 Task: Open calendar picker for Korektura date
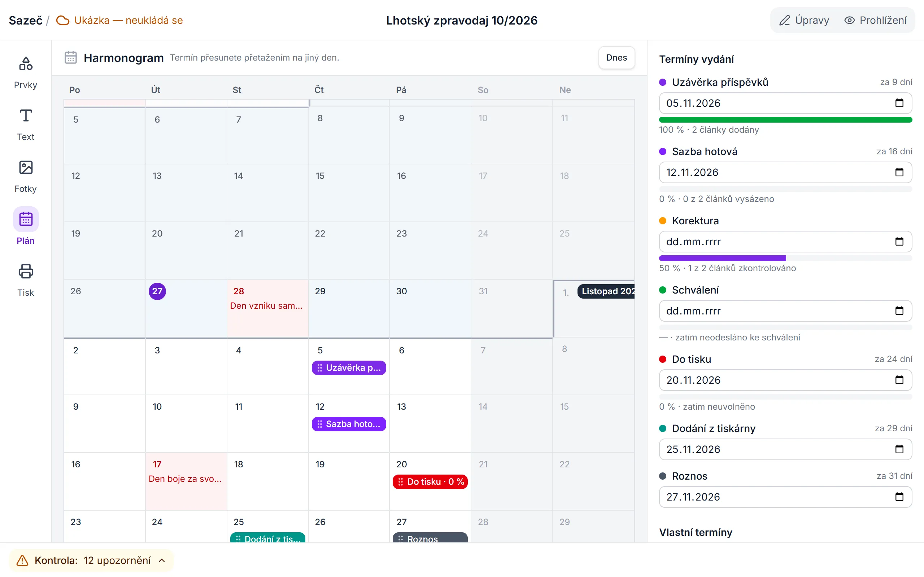click(x=899, y=242)
